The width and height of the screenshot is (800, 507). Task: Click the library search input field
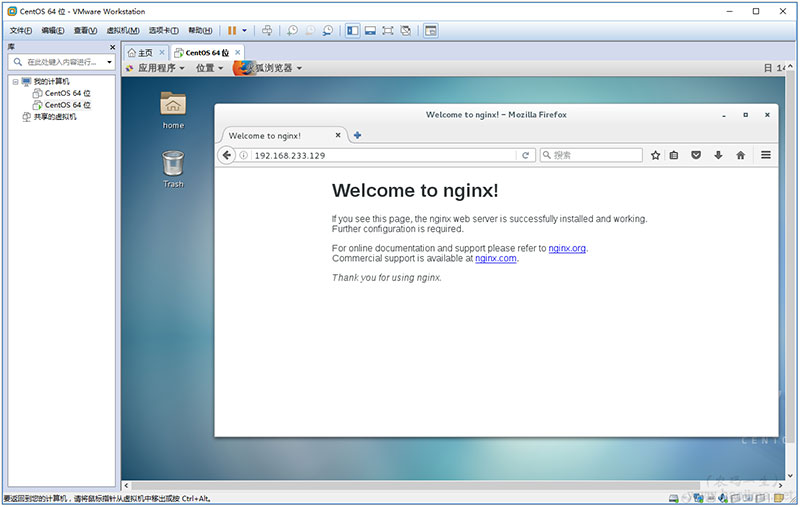[x=61, y=62]
